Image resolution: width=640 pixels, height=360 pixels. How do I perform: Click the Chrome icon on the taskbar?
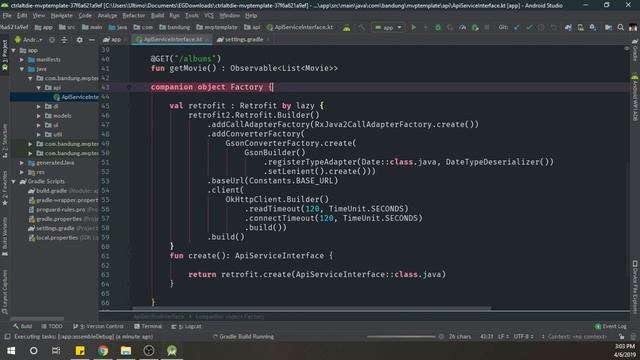coord(103,351)
